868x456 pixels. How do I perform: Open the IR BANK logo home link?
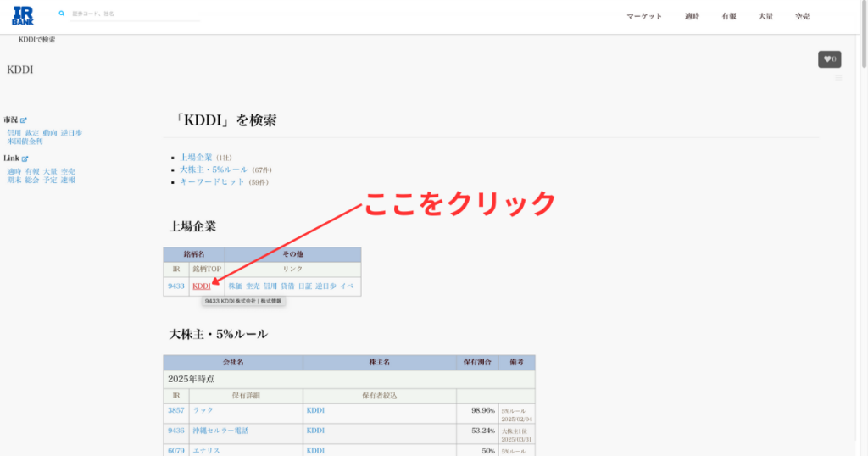coord(23,15)
